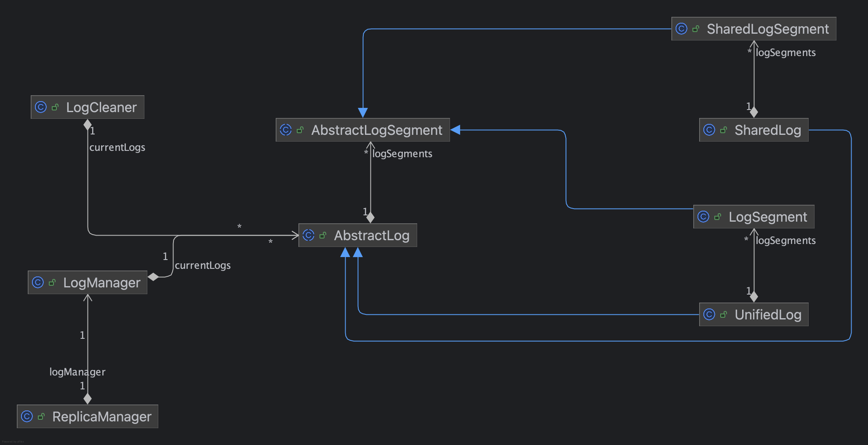Select the AbstractLogSegment class node

point(363,130)
